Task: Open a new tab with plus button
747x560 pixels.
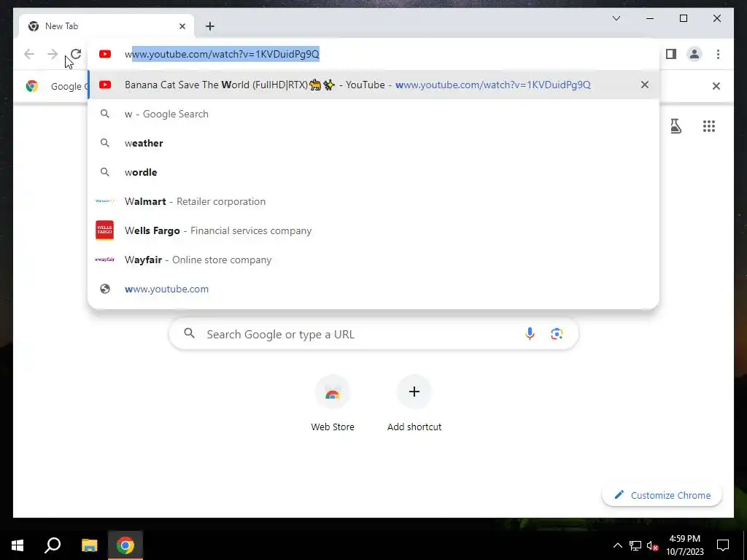Action: coord(210,26)
